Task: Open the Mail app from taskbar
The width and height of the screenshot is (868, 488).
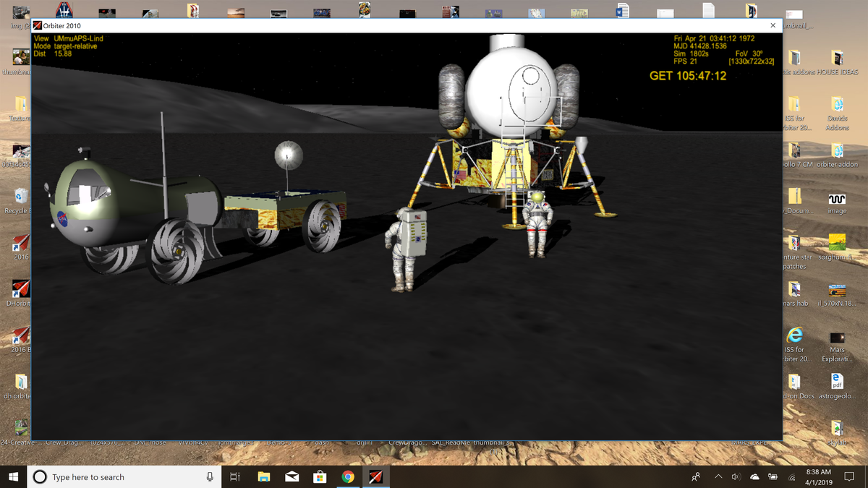Action: [x=292, y=476]
